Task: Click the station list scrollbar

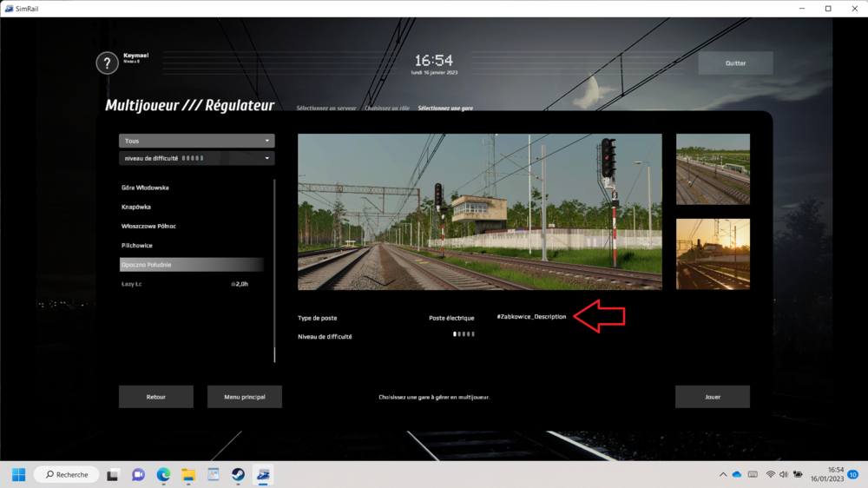Action: 274,269
